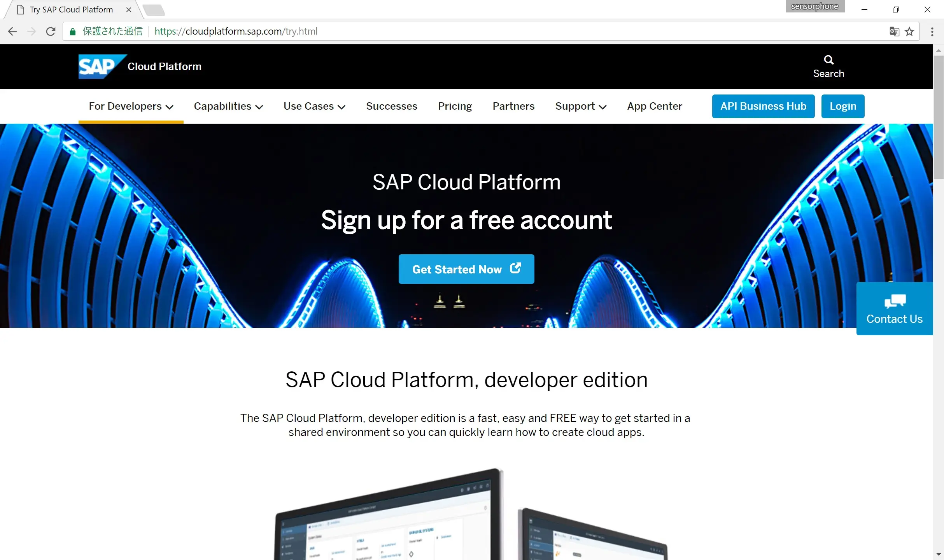Open Chrome's three-dot menu
This screenshot has width=944, height=560.
pyautogui.click(x=932, y=31)
